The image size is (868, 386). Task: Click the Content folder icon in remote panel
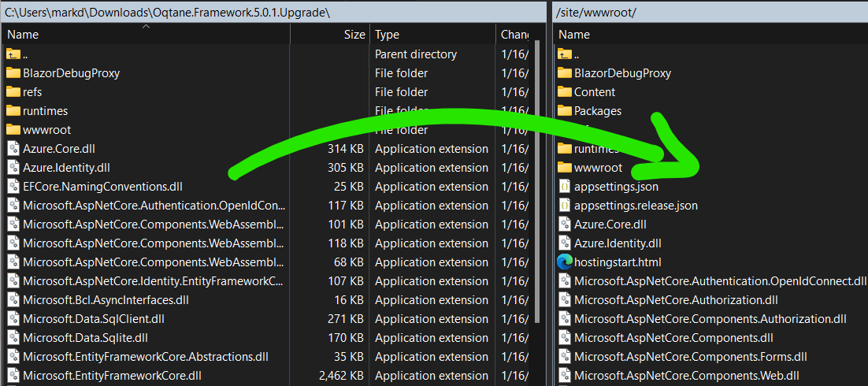coord(564,91)
